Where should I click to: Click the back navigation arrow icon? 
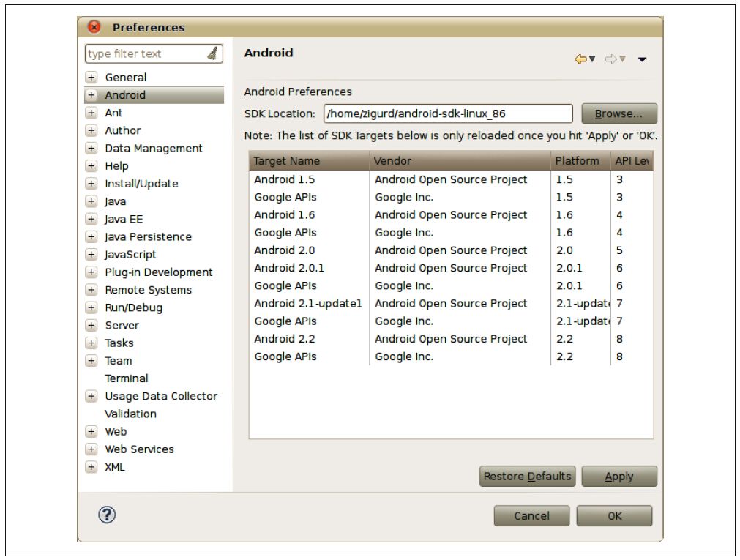pos(580,59)
